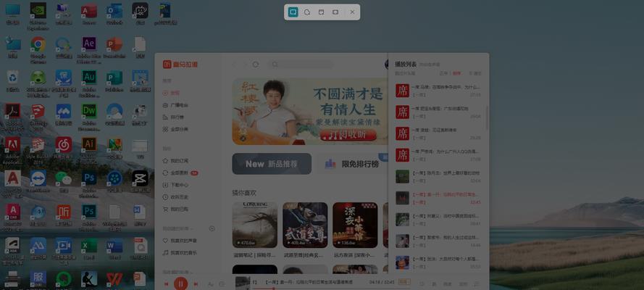This screenshot has height=290, width=644.
Task: Open Adobe Audition desktop shortcut
Action: coord(89,83)
